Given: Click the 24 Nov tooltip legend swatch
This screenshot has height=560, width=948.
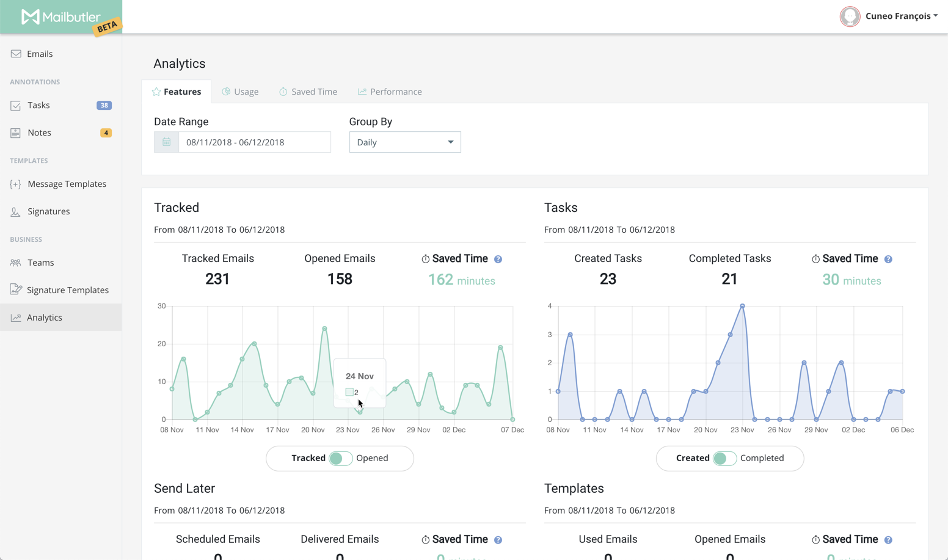Looking at the screenshot, I should [x=349, y=392].
